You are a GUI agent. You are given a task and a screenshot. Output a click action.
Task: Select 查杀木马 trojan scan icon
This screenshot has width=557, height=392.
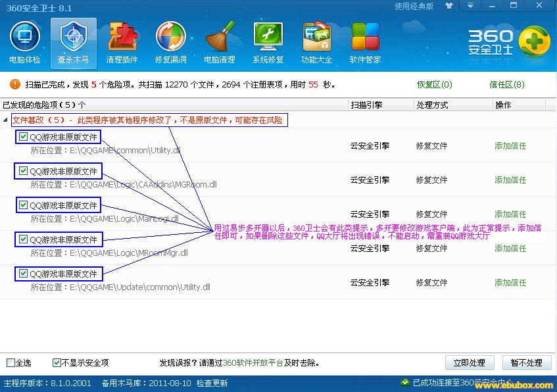pyautogui.click(x=73, y=43)
